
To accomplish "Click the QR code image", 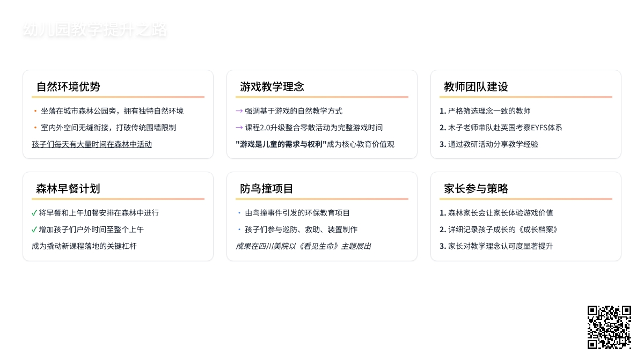I will tap(609, 327).
